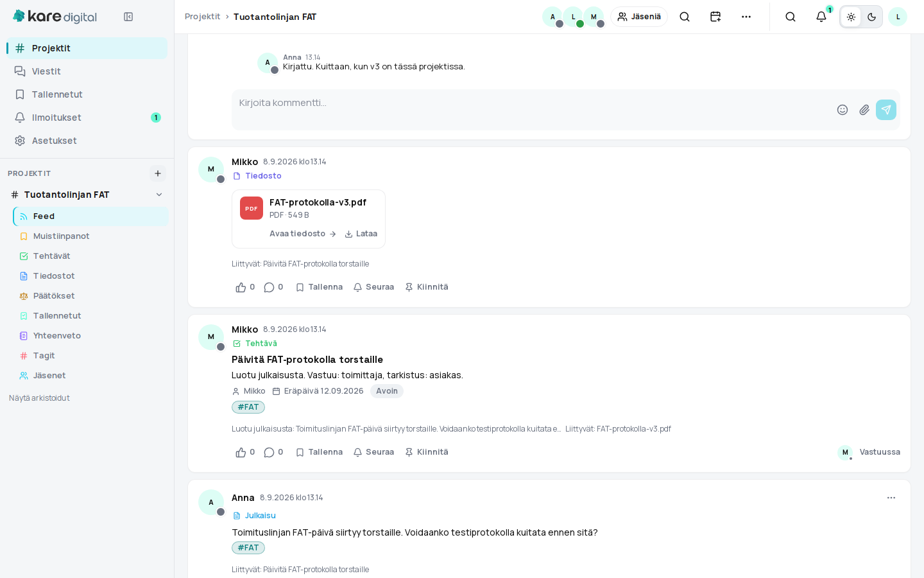The height and width of the screenshot is (578, 924).
Task: Open project more options ellipsis
Action: (x=746, y=17)
